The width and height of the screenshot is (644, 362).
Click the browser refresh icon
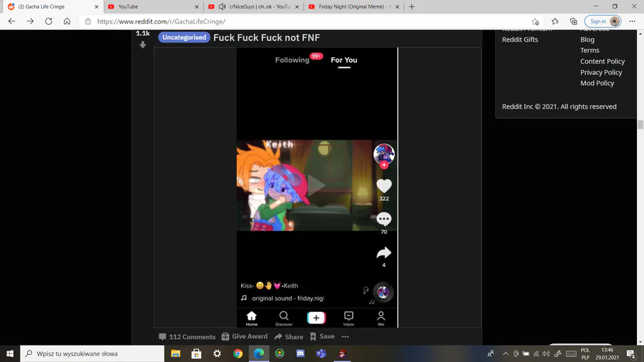[49, 21]
